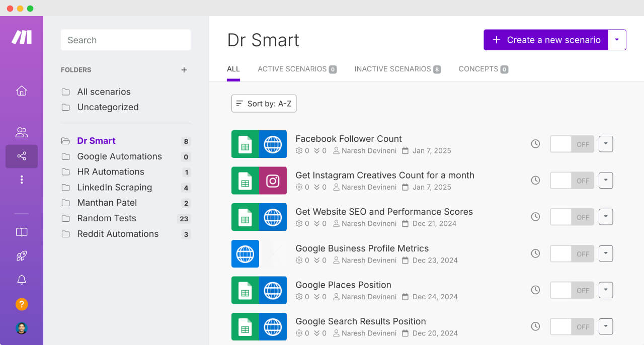
Task: Click the schedule clock for Get Website SEO scenario
Action: point(535,217)
